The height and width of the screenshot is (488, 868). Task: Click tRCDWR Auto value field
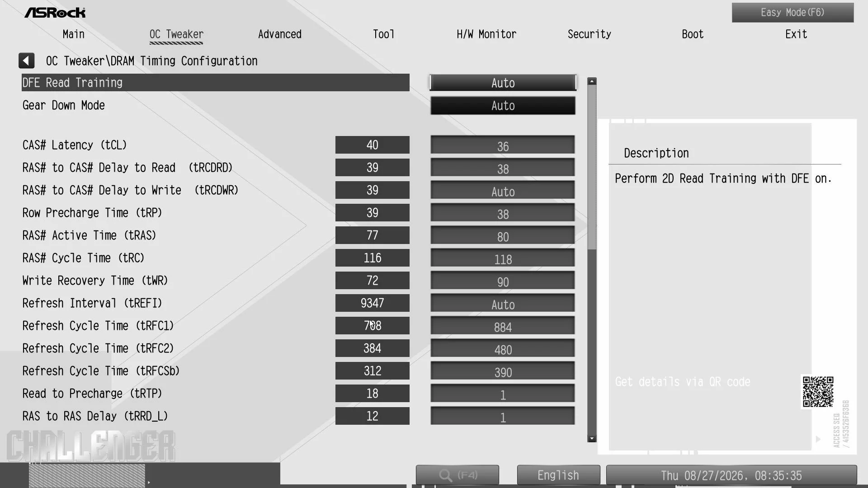click(x=503, y=190)
